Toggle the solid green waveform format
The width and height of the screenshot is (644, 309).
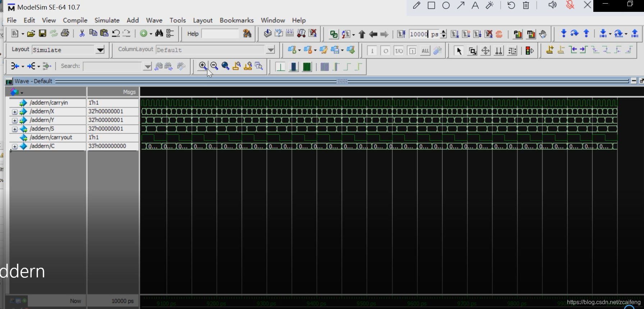[x=307, y=67]
